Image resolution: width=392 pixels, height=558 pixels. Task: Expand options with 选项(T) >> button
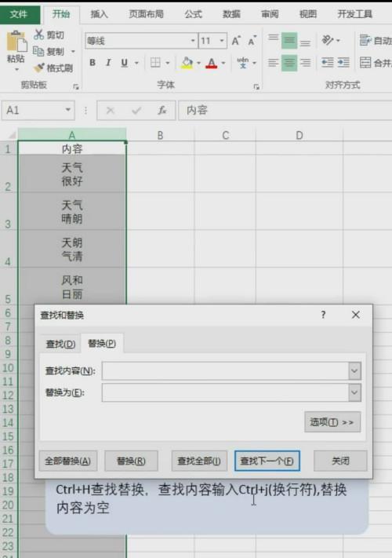332,422
